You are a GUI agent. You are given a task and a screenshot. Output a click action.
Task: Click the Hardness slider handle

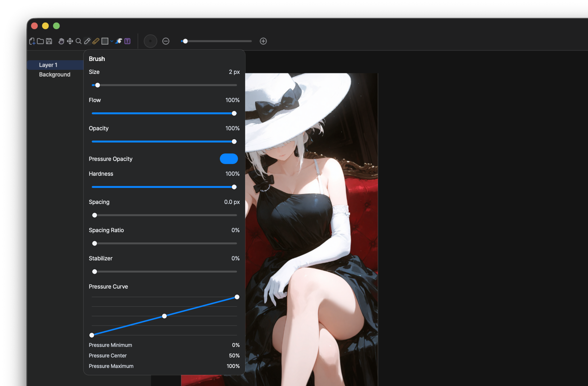coord(234,187)
